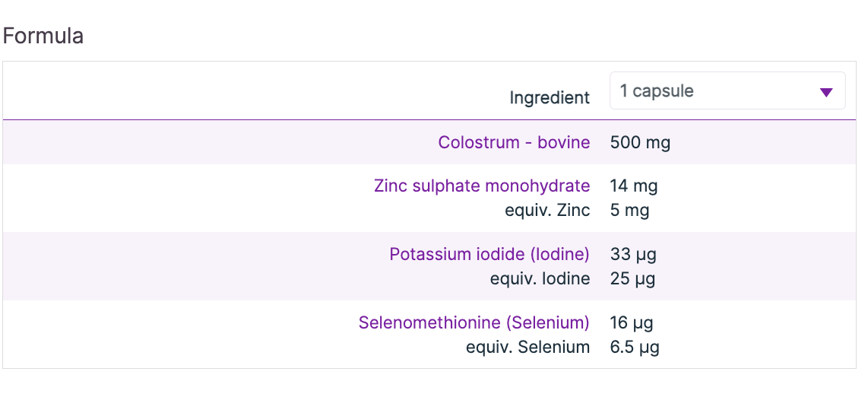868x400 pixels.
Task: Click the 'equiv. Zinc' label
Action: coord(547,211)
